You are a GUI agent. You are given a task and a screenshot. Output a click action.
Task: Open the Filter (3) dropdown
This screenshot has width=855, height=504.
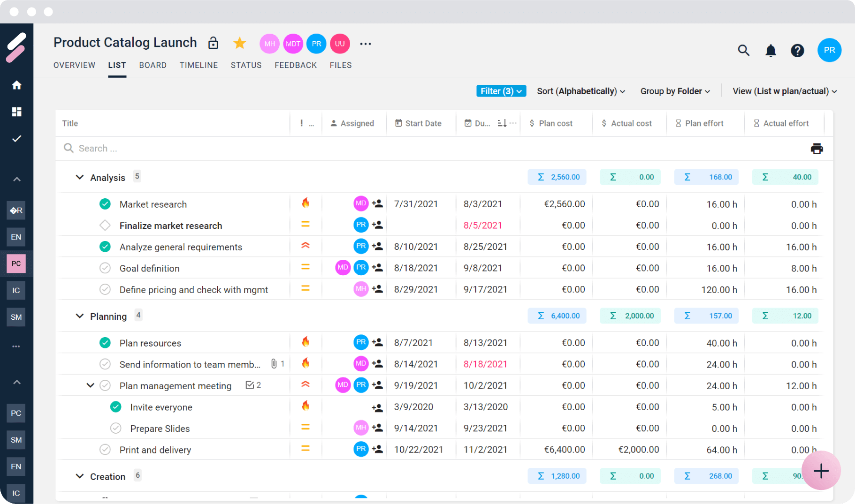(x=501, y=91)
